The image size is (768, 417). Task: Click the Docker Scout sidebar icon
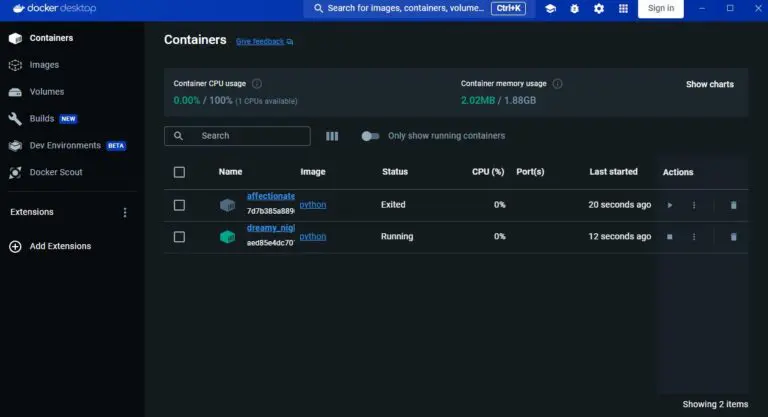15,172
